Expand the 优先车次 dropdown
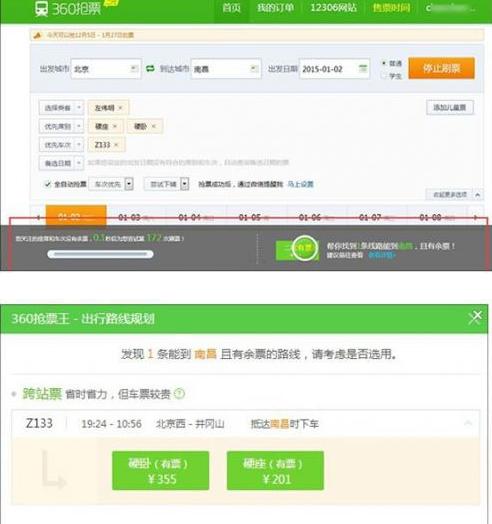 pos(61,145)
